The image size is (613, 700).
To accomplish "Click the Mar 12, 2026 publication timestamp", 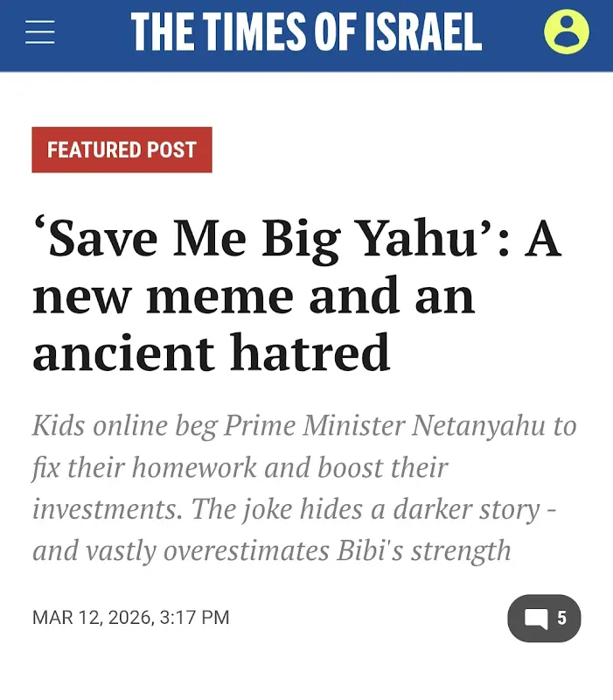I will coord(90,618).
